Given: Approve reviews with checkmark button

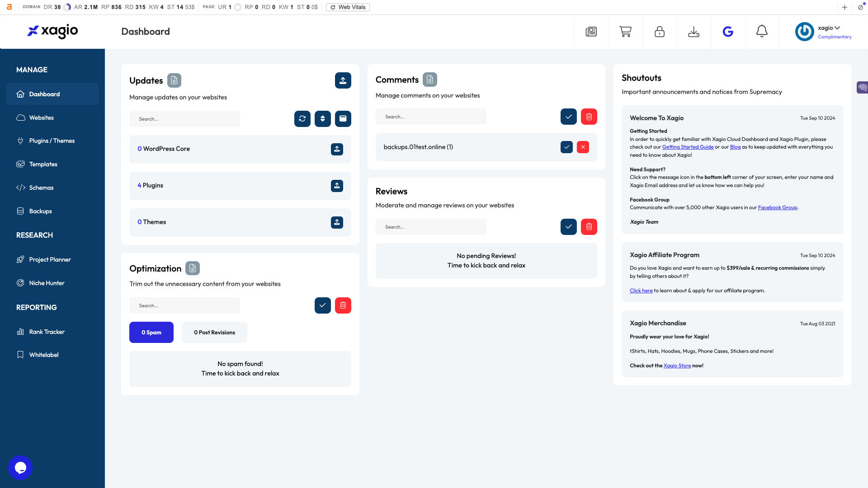Looking at the screenshot, I should (x=569, y=227).
